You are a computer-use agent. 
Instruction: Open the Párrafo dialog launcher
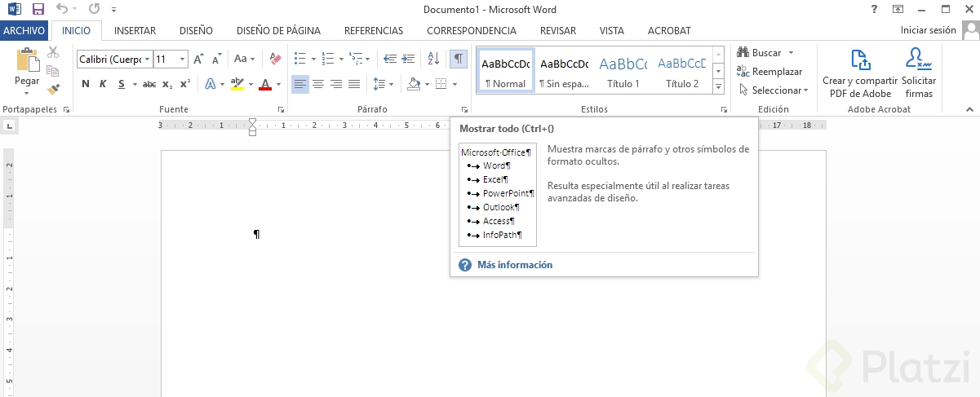(465, 109)
